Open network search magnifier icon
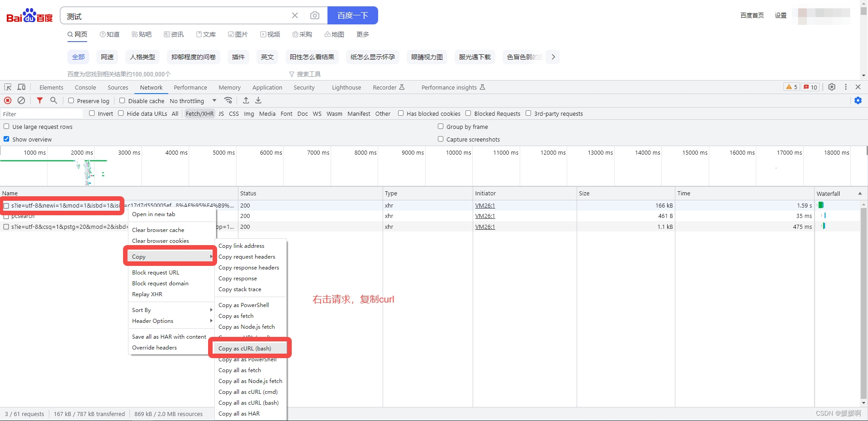Image resolution: width=868 pixels, height=421 pixels. pyautogui.click(x=53, y=100)
